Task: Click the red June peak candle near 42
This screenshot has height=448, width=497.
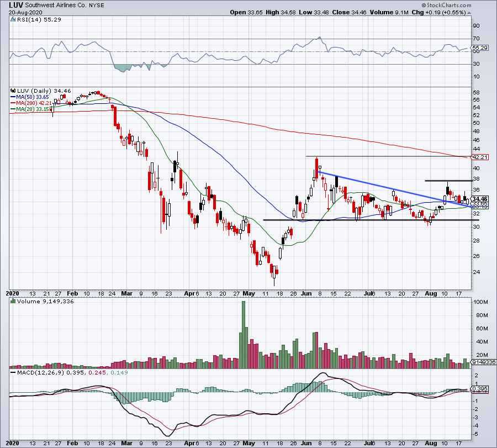Action: tap(316, 168)
